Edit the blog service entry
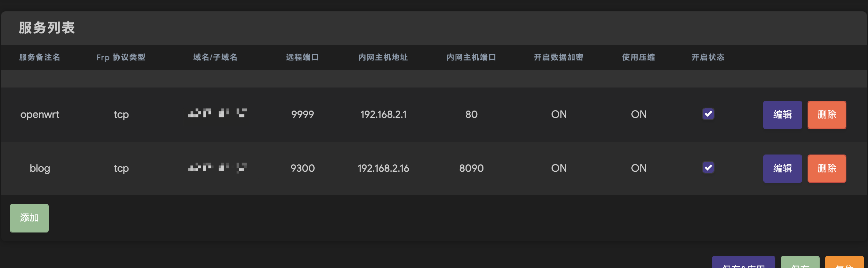This screenshot has width=868, height=268. coord(782,168)
